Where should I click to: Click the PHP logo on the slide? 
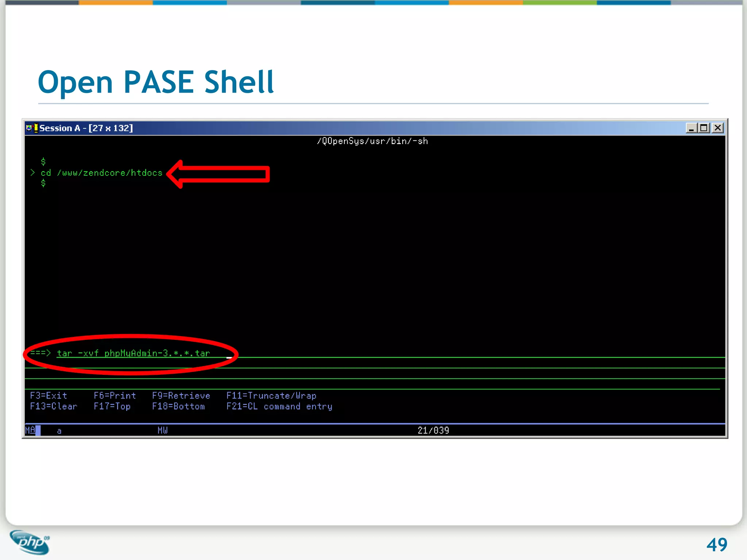(30, 542)
